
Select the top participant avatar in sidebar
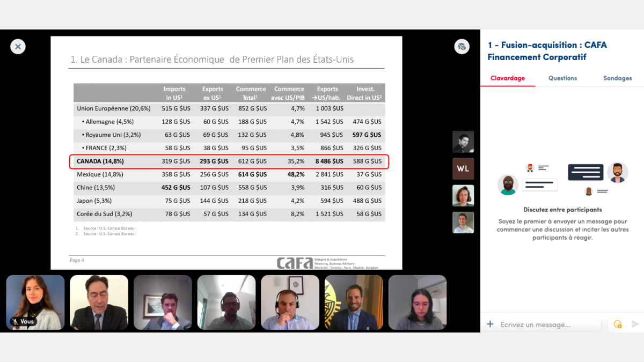point(463,142)
